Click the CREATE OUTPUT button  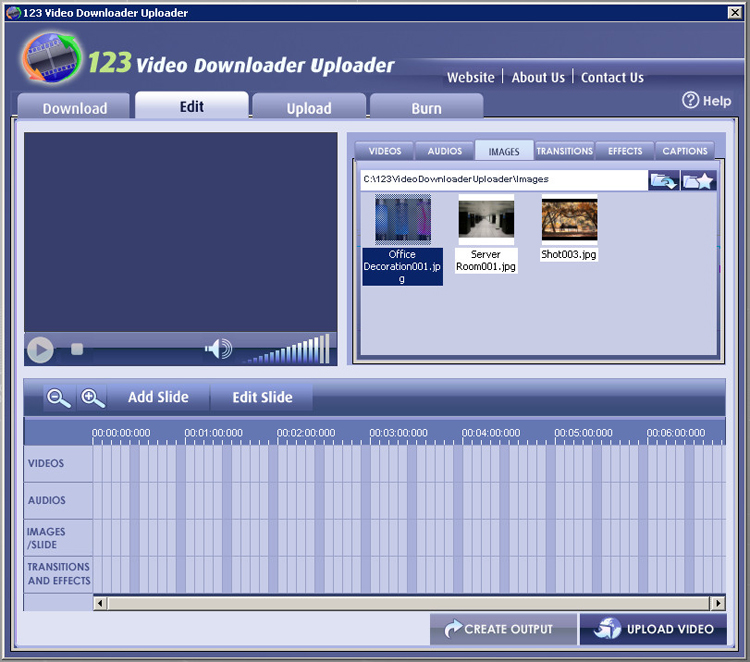pos(503,629)
